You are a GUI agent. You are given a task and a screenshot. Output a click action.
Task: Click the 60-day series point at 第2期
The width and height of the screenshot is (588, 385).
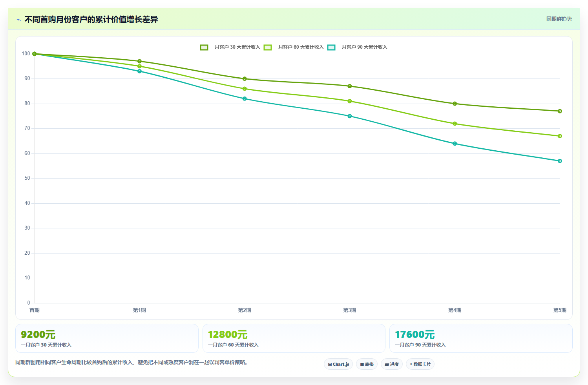245,89
